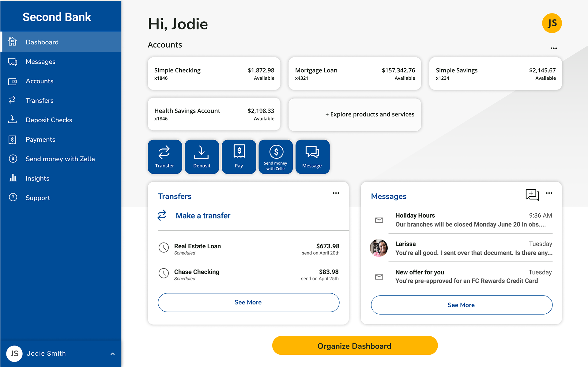
Task: Open the Transfers card options menu
Action: click(336, 193)
